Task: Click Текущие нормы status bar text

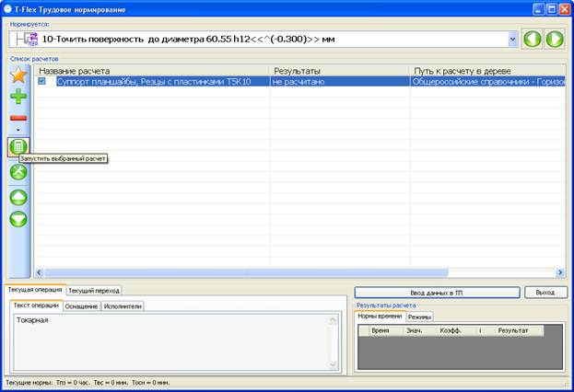Action: click(88, 383)
